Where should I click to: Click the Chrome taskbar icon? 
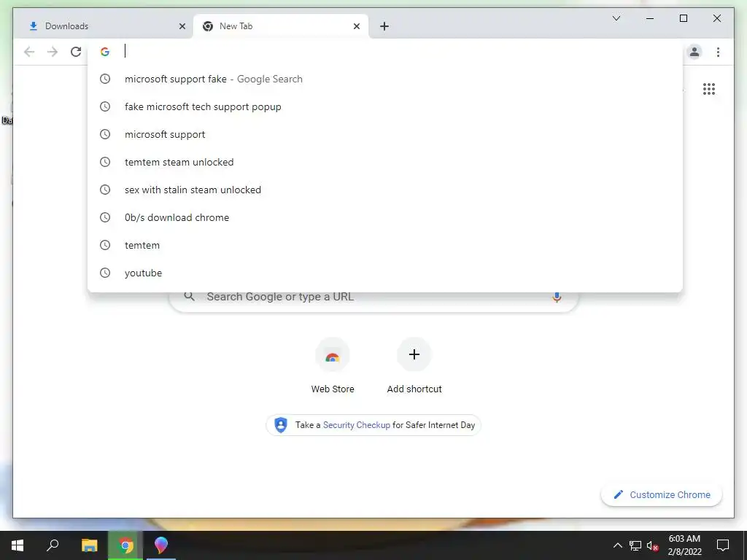coord(125,545)
